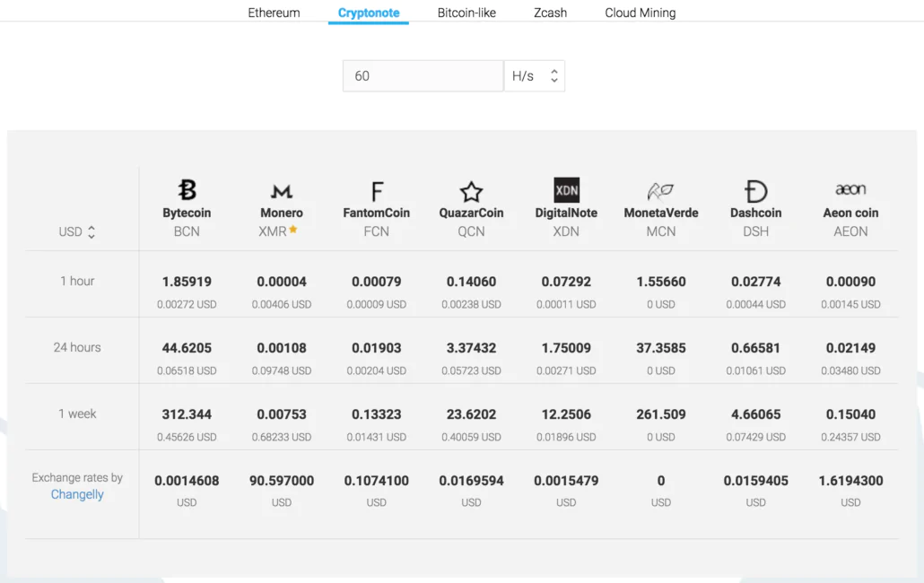Click the MonetaVerde leaf logo
This screenshot has width=924, height=583.
click(661, 189)
